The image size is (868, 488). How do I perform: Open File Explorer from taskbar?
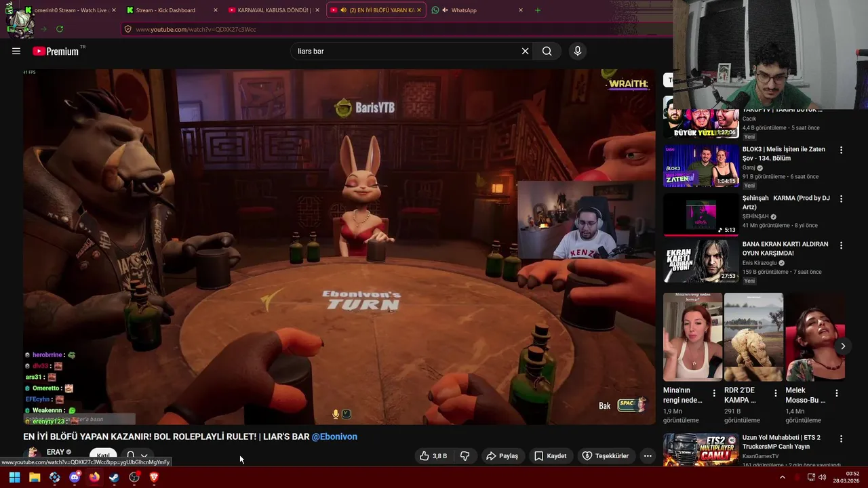[x=35, y=477]
